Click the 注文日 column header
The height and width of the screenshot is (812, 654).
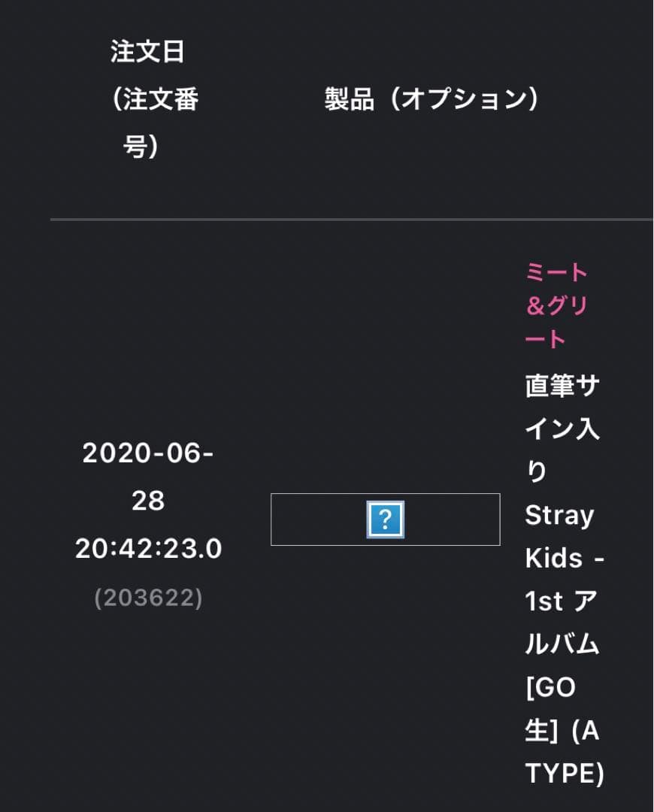click(147, 53)
